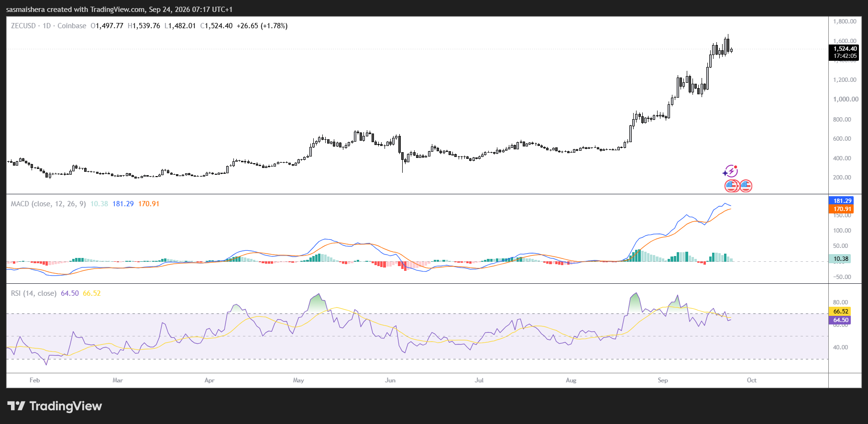
Task: Click the green 10.38 histogram axis tag
Action: (840, 259)
